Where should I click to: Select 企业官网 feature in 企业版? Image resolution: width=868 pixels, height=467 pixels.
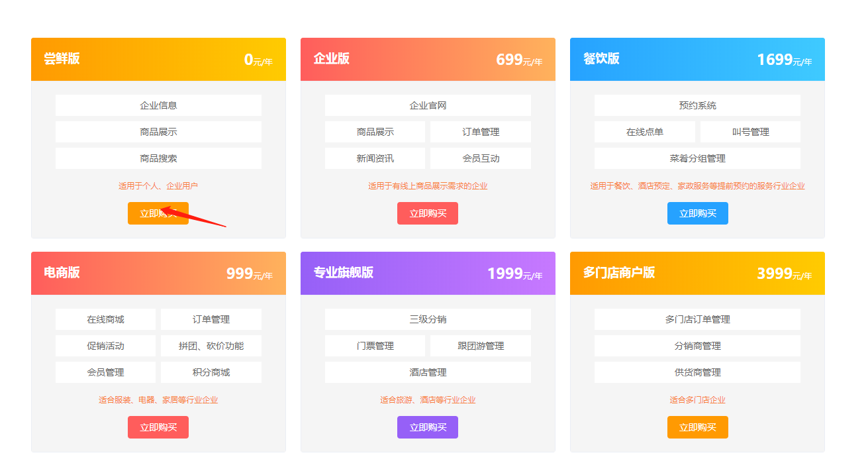428,105
